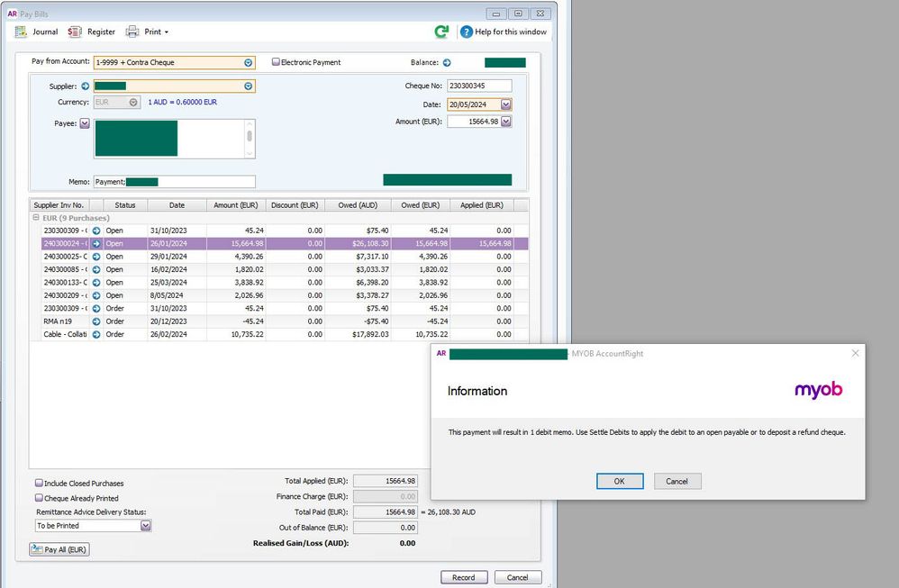899x588 pixels.
Task: Click the Payee box scrollbar
Action: [250, 137]
